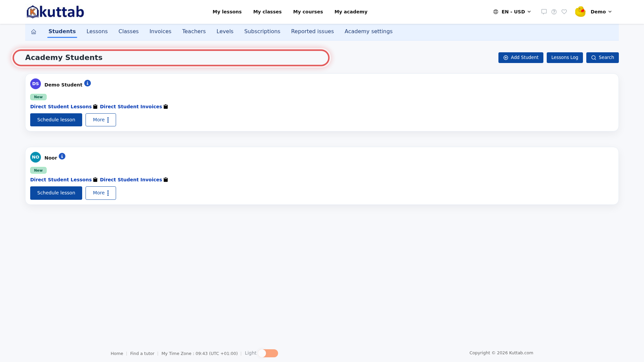The image size is (644, 362).
Task: Switch to the Lessons tab
Action: (97, 32)
